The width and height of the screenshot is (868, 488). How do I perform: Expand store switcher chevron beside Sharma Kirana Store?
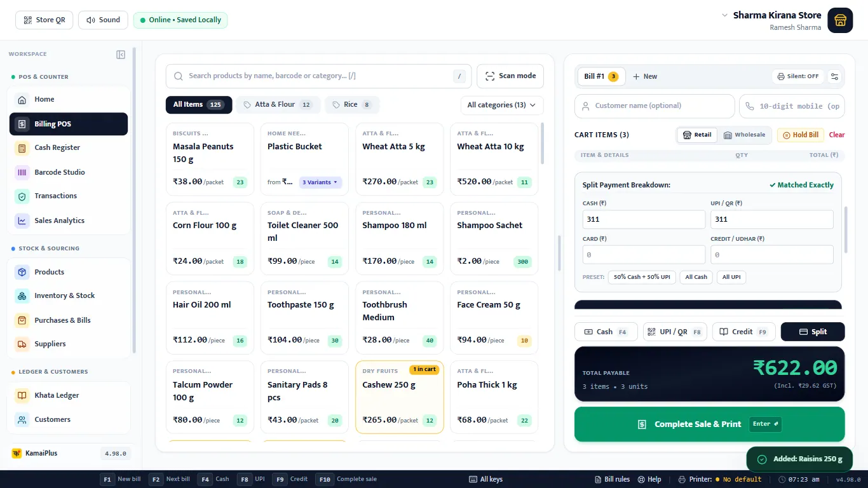tap(724, 15)
